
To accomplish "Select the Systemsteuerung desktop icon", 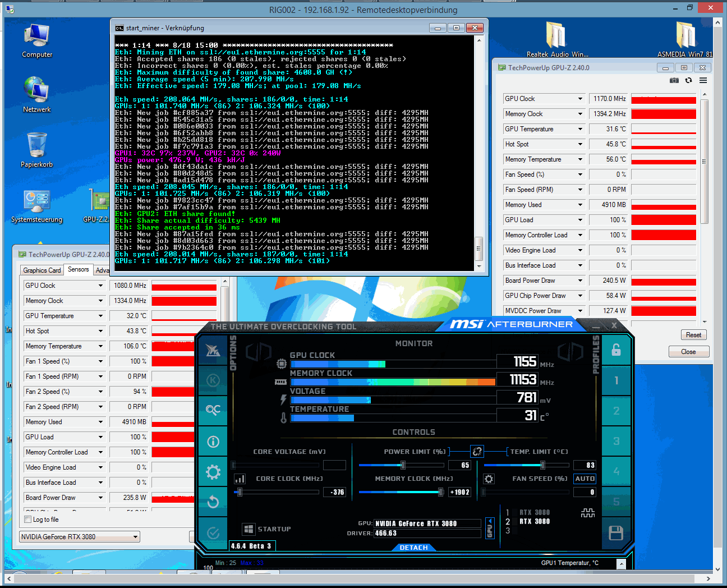I will coord(37,206).
